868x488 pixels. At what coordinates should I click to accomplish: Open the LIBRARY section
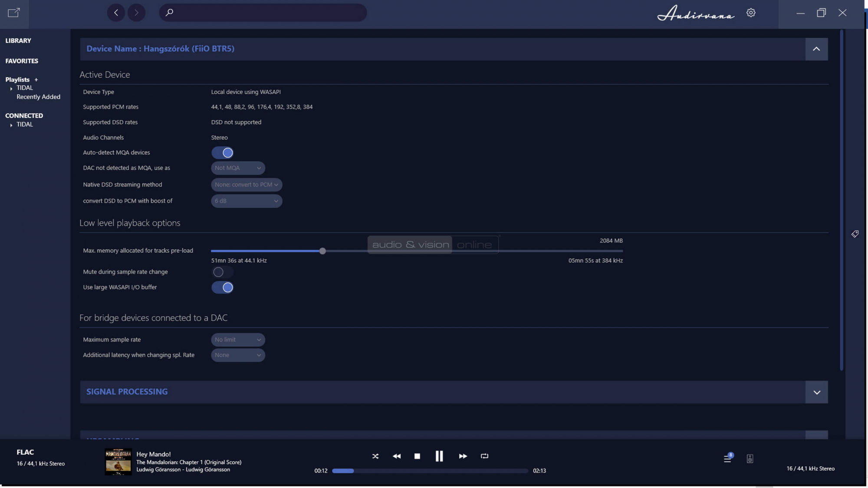[18, 40]
